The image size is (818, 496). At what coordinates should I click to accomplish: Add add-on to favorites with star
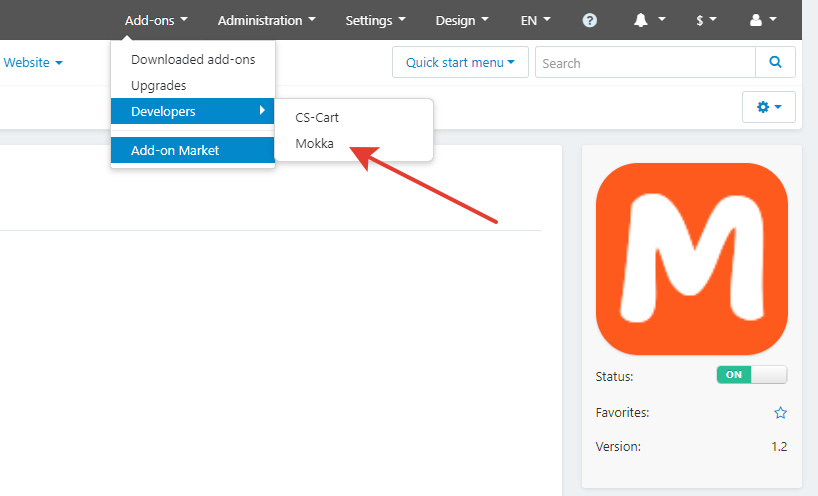(780, 412)
